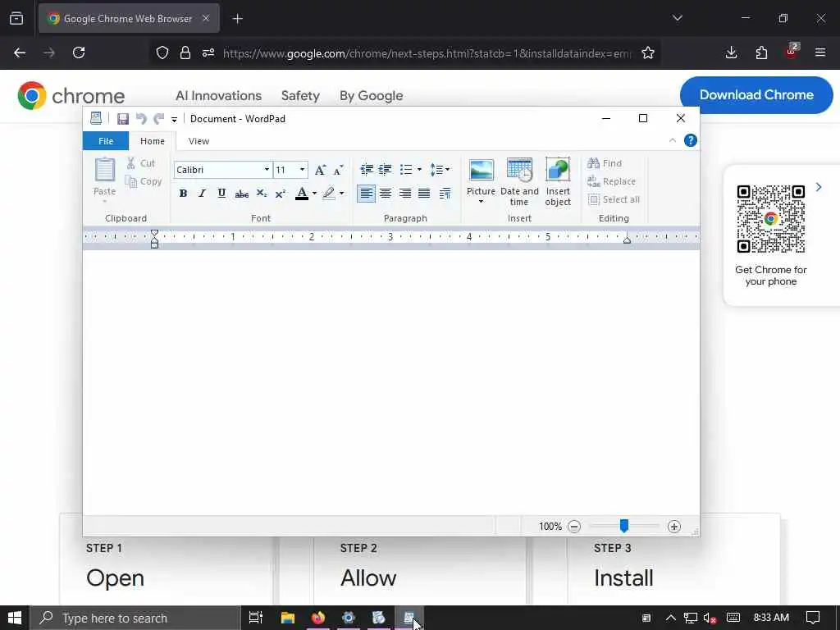Open the browser downloads icon
Image resolution: width=840 pixels, height=630 pixels.
pos(731,52)
